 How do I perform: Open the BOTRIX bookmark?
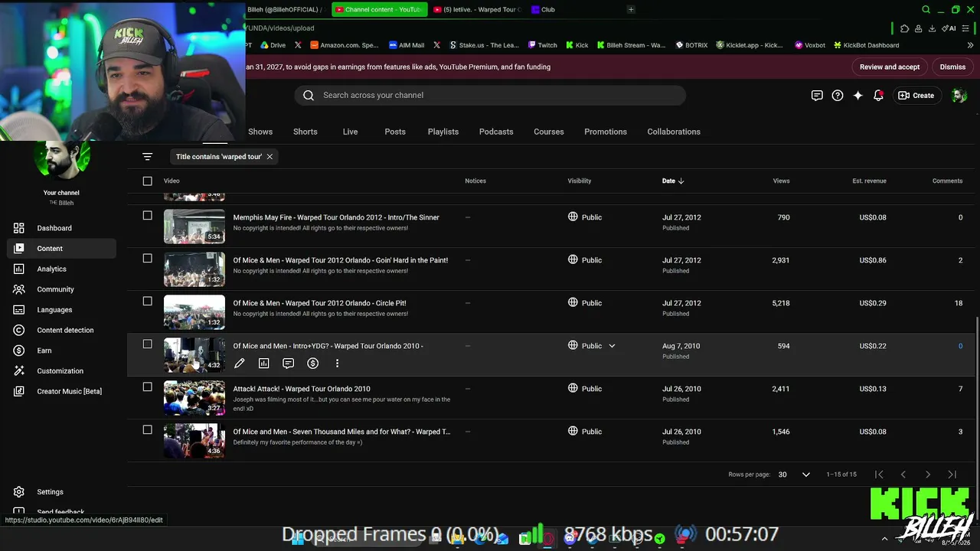pyautogui.click(x=691, y=45)
